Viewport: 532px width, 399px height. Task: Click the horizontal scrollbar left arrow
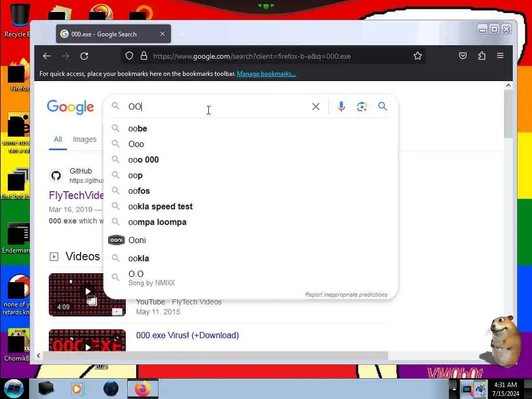click(38, 355)
